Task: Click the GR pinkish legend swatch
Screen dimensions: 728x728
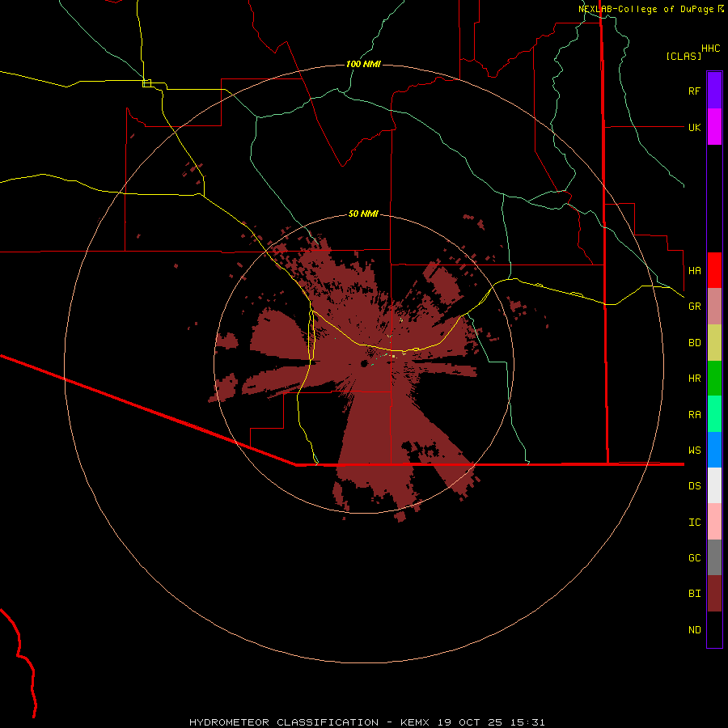Action: coord(714,306)
